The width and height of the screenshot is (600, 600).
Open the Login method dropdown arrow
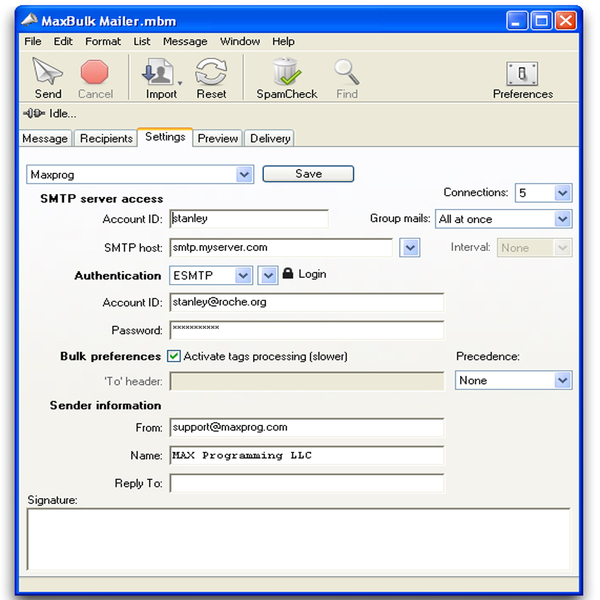pyautogui.click(x=267, y=276)
